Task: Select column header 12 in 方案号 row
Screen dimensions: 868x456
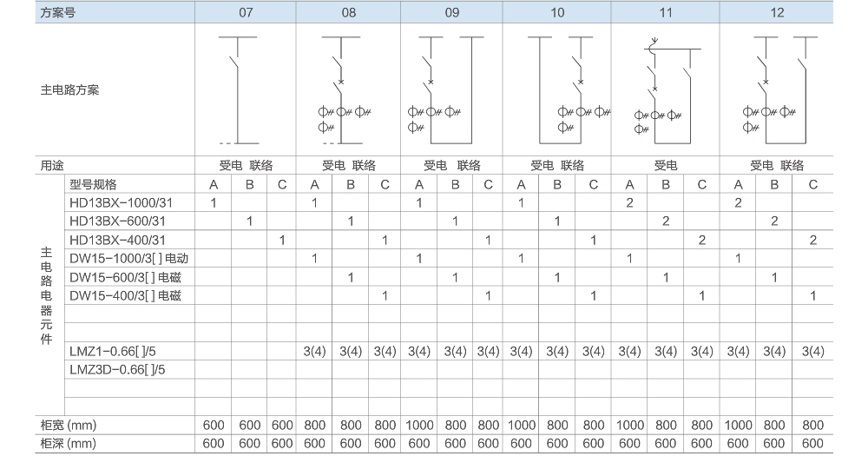Action: [x=777, y=13]
